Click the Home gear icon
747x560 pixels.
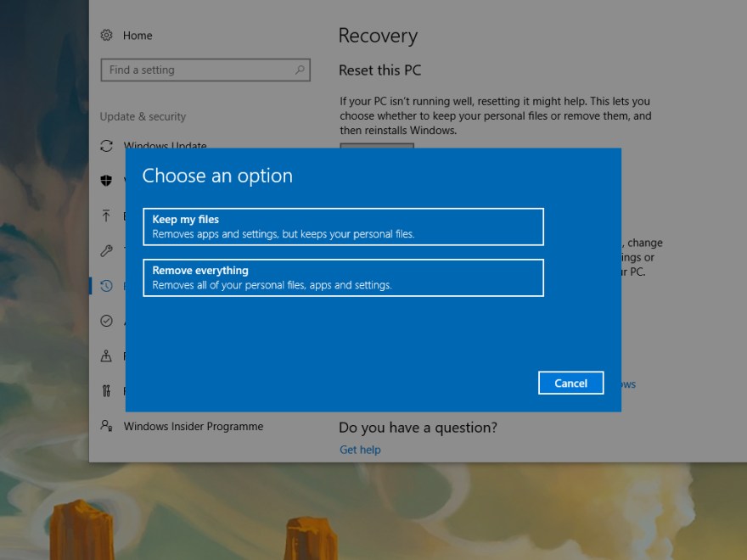coord(108,36)
